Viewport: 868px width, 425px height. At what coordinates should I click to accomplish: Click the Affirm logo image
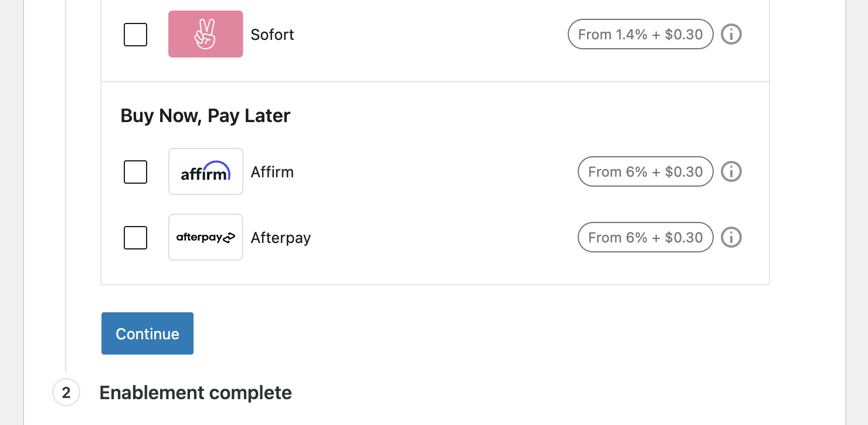(205, 171)
